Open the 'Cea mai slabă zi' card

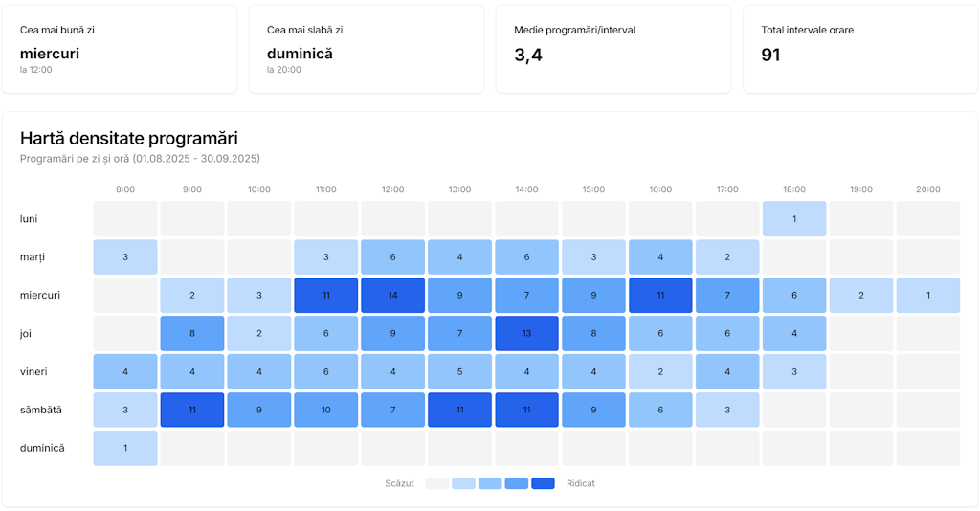click(x=367, y=50)
